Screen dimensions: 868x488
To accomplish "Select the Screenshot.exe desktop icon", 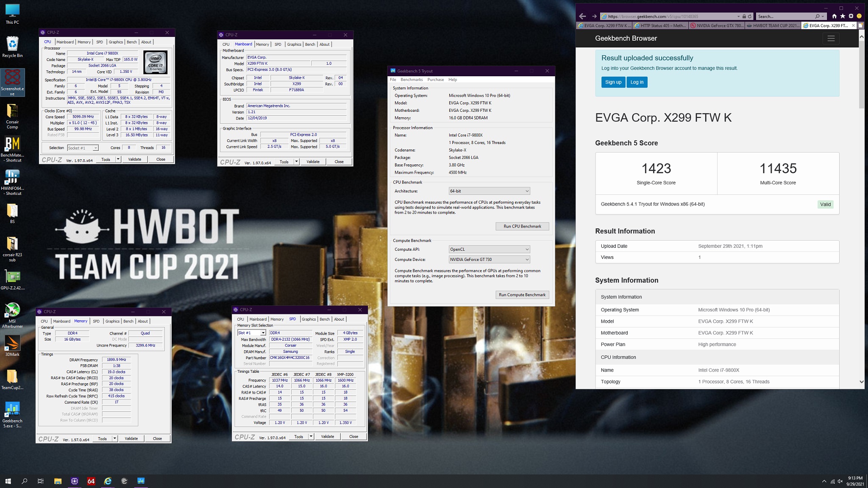I will 12,83.
